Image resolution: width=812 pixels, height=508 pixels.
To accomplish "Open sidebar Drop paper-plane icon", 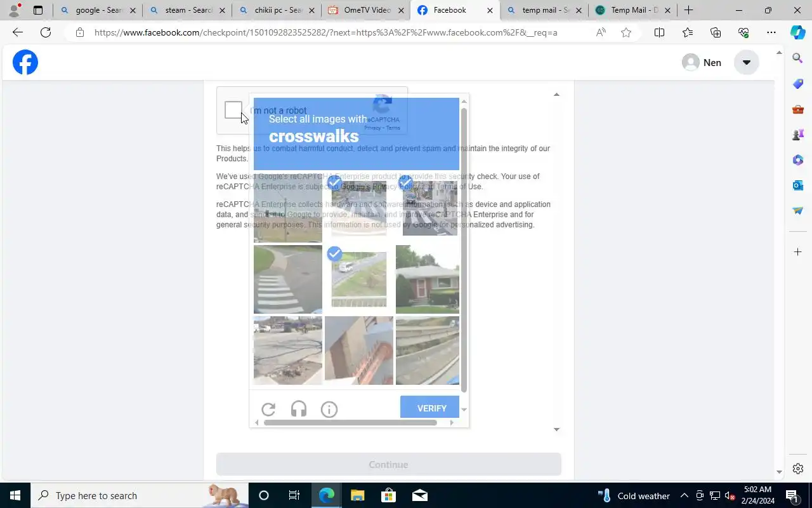I will pos(798,211).
